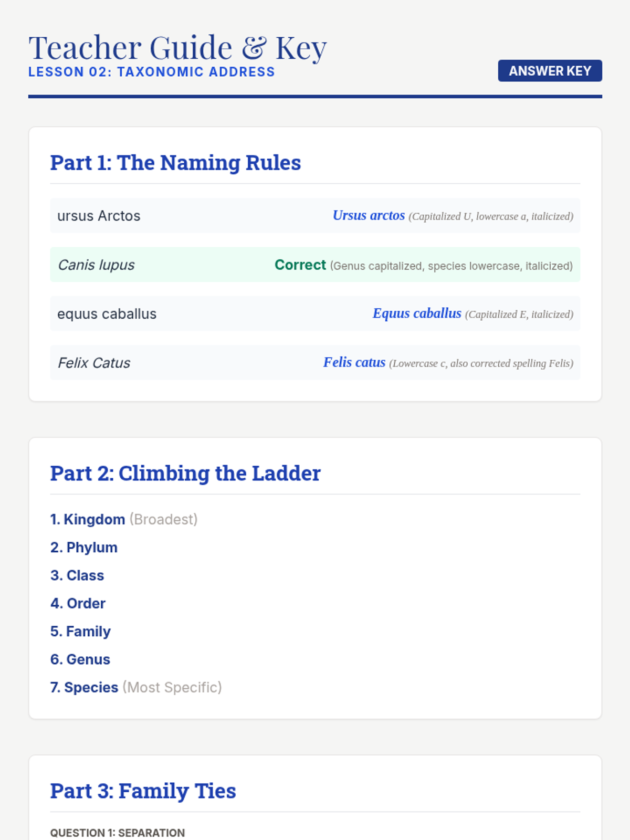Image resolution: width=630 pixels, height=840 pixels.
Task: Click the corrected Equus caballus answer
Action: coord(417,313)
